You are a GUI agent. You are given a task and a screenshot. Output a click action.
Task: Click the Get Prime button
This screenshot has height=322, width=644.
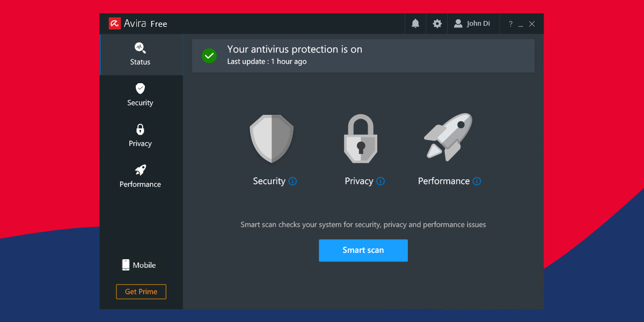[141, 291]
